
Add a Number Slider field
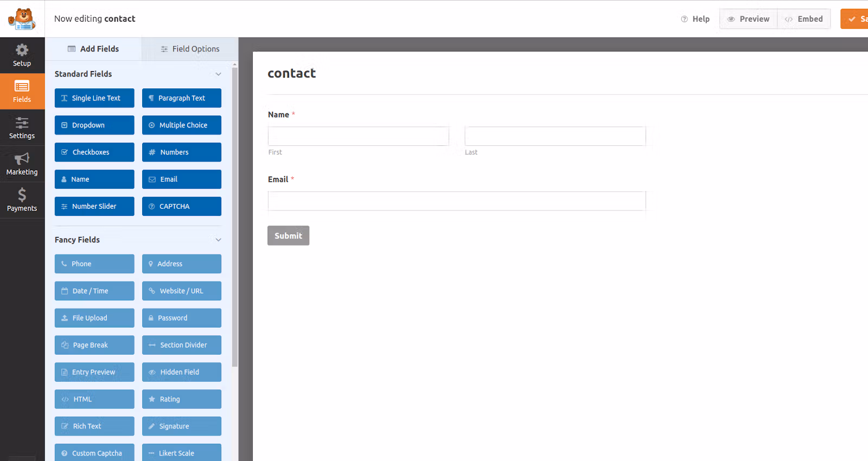[94, 207]
